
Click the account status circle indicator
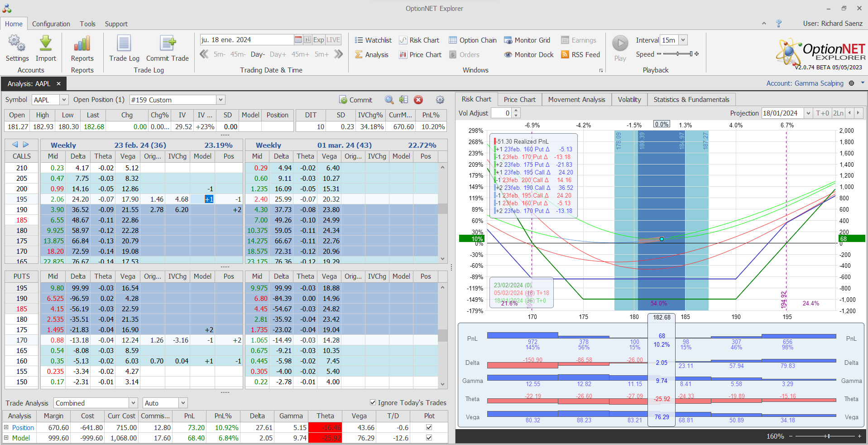click(x=851, y=83)
